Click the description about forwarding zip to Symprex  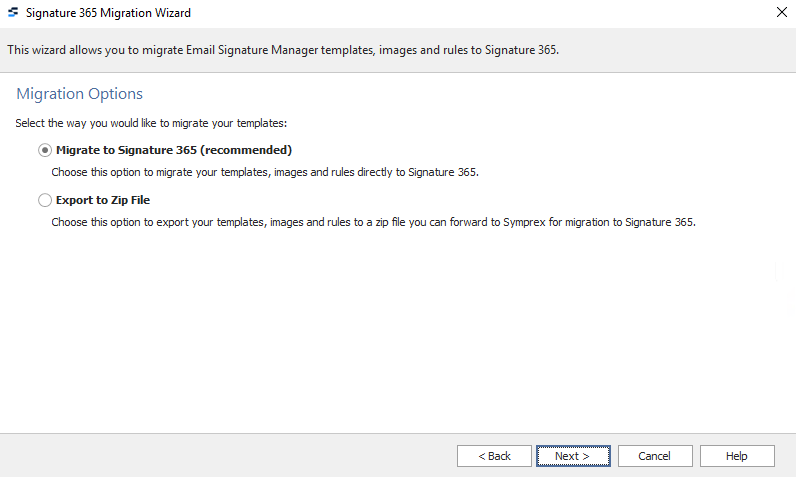[x=374, y=222]
